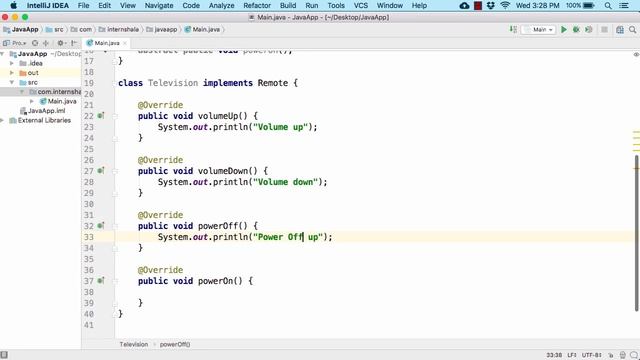Click Scroll from Source target icon
640x360 pixels.
click(x=35, y=43)
